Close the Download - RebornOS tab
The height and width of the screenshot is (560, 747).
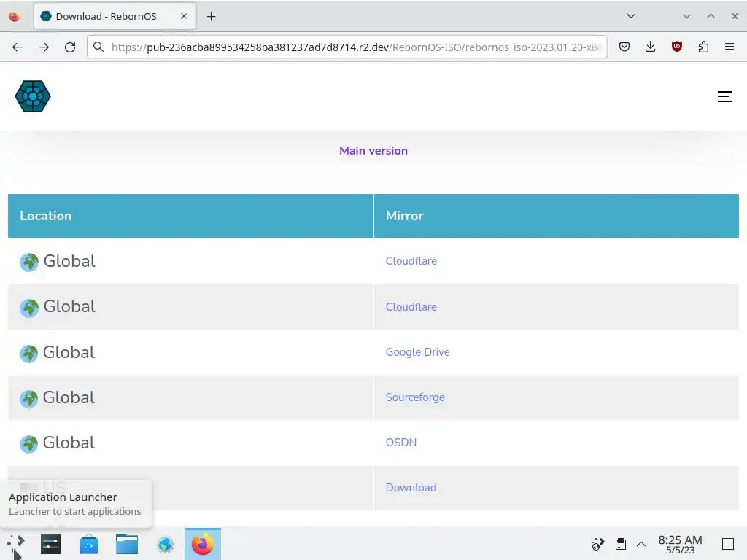[x=184, y=16]
